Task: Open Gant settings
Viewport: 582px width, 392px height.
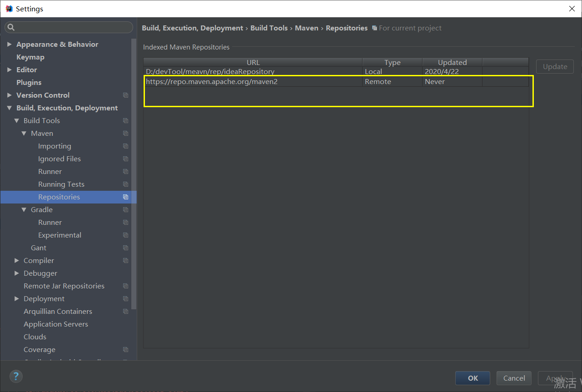Action: (x=39, y=248)
